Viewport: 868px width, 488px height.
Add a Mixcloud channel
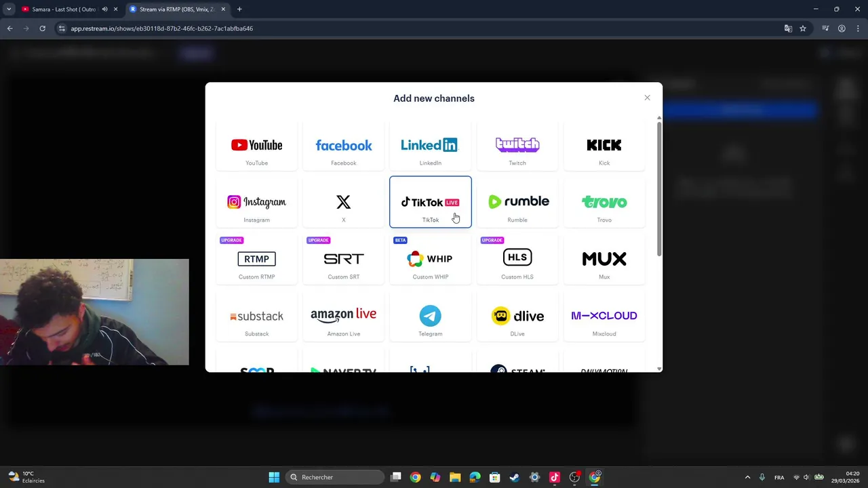604,316
